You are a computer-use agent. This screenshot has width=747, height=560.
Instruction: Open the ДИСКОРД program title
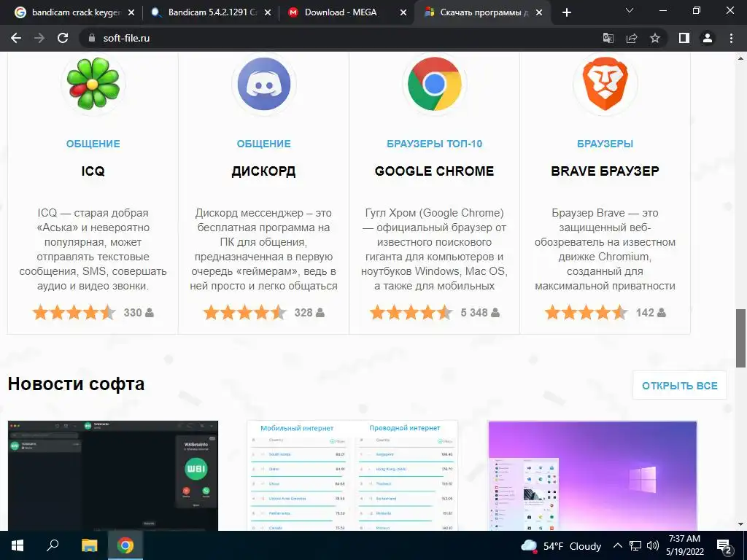click(x=264, y=171)
